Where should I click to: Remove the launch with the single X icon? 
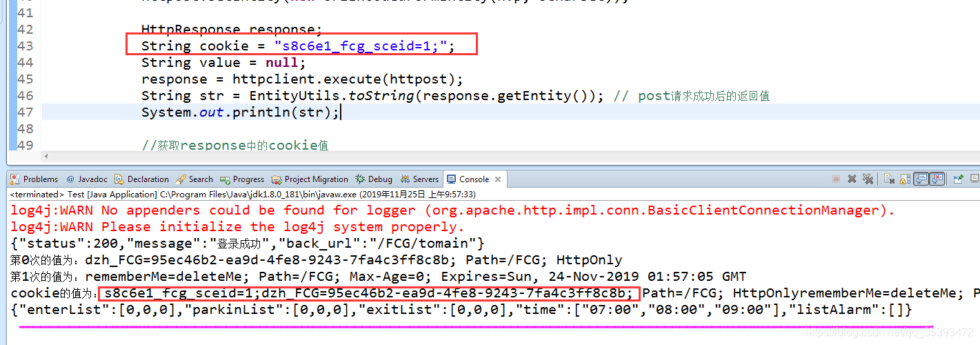(852, 179)
